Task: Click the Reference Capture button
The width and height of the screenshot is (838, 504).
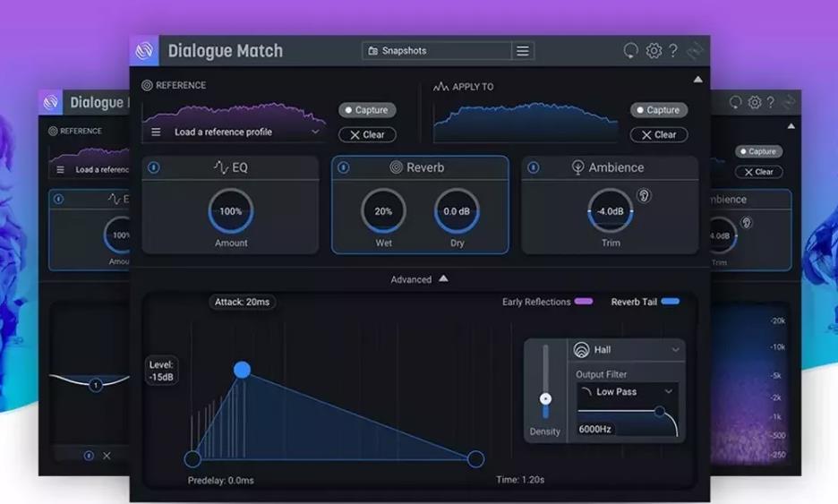Action: 367,110
